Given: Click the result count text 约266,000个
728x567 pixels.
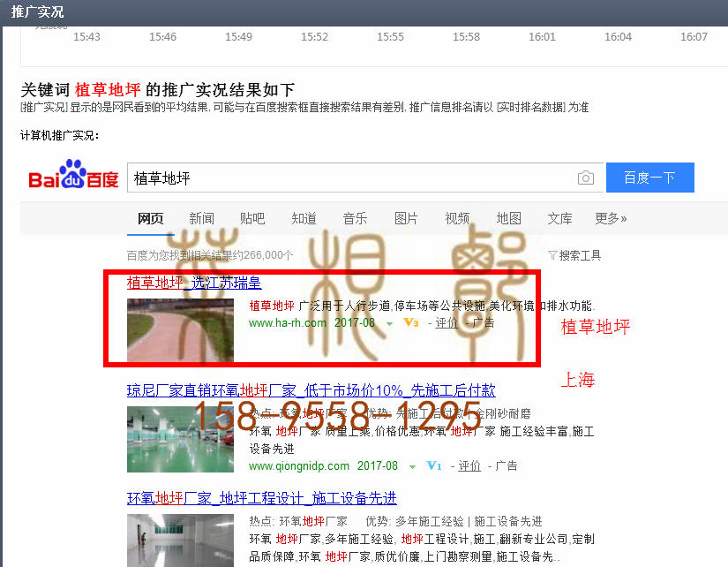Looking at the screenshot, I should pyautogui.click(x=261, y=255).
